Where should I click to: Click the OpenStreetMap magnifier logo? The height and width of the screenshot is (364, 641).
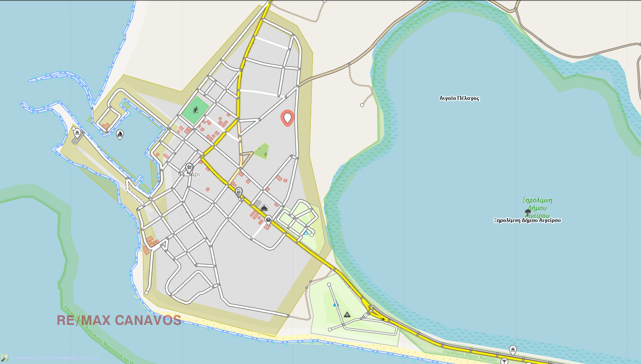click(x=4, y=358)
